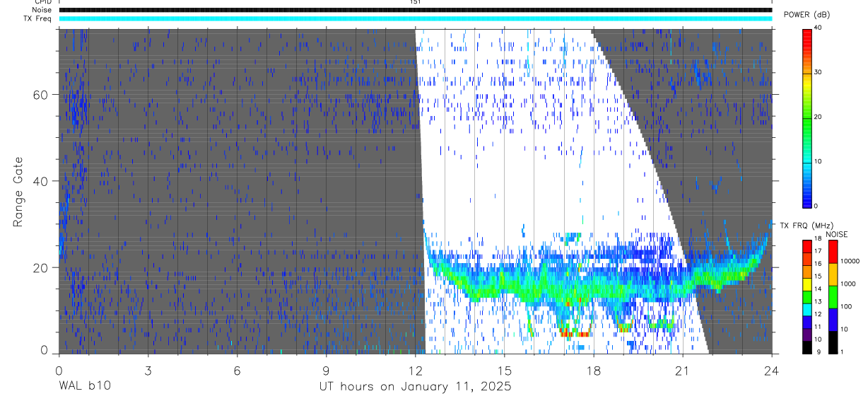
Task: Click the TX FRQ (MHz) color scale bar
Action: coord(807,297)
